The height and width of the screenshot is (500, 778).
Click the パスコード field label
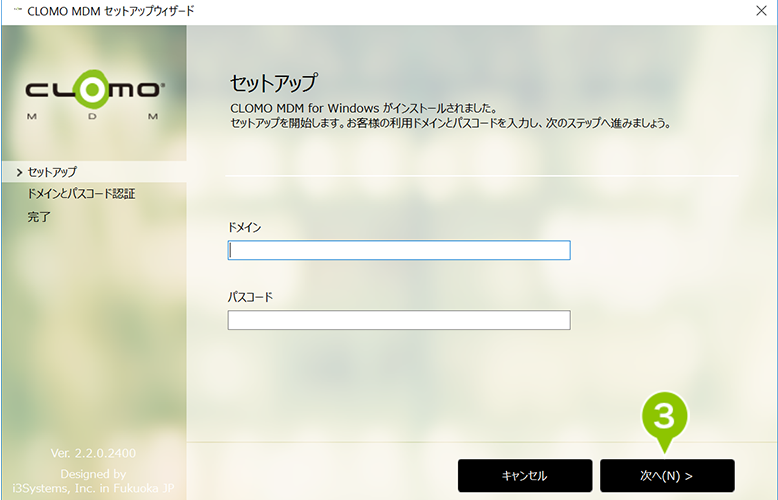click(x=250, y=297)
